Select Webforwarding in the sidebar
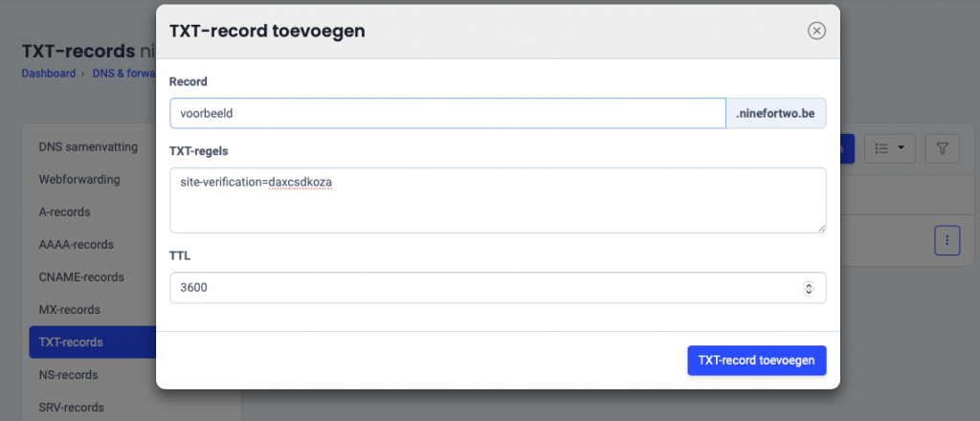Viewport: 980px width, 421px height. (78, 180)
